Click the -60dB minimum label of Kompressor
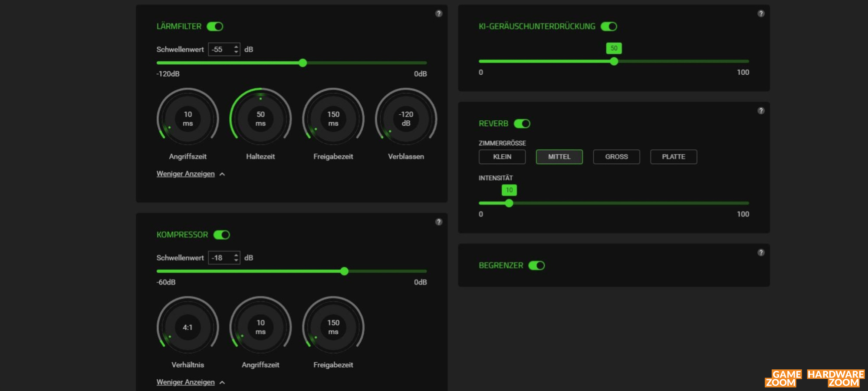Screen dimensions: 868x391 click(166, 282)
